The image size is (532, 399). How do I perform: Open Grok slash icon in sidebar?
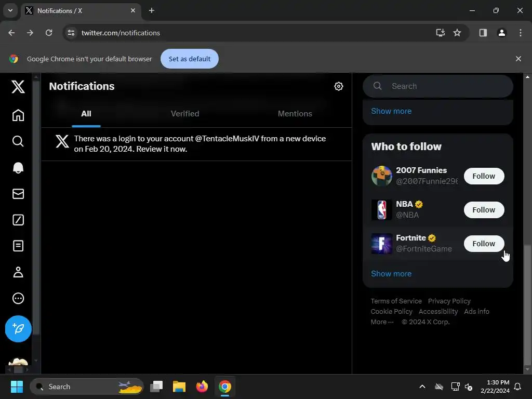coord(18,220)
